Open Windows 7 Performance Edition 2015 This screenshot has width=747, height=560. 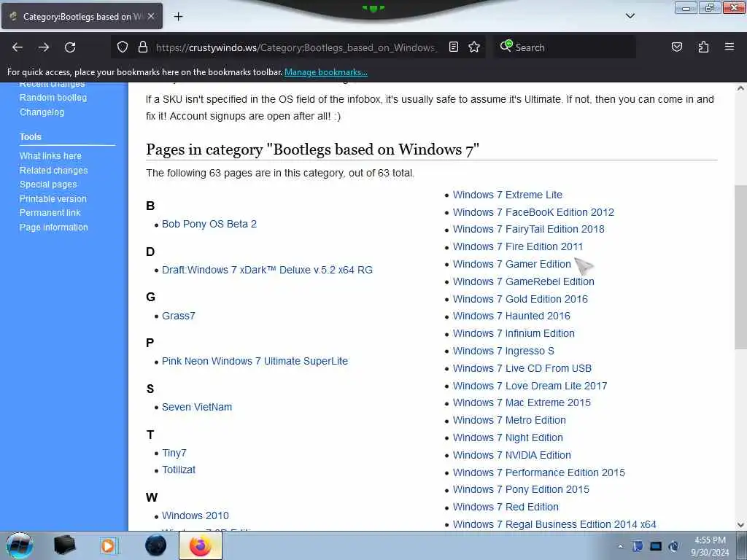pos(539,472)
